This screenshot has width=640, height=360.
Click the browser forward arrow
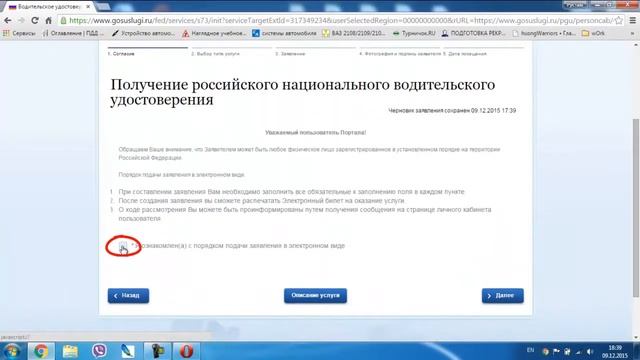[x=21, y=20]
